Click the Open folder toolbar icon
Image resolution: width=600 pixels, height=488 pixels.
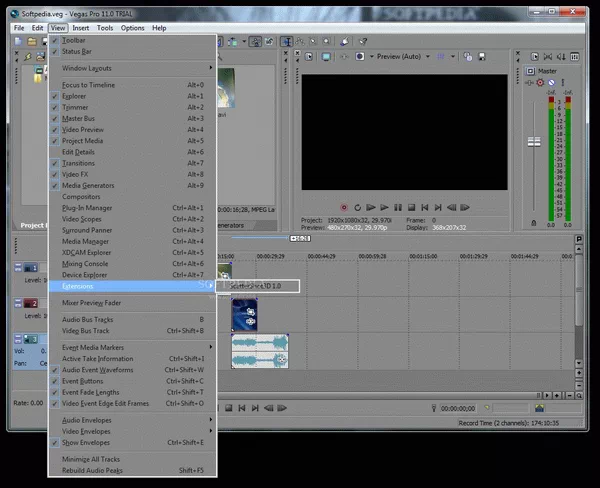coord(32,41)
